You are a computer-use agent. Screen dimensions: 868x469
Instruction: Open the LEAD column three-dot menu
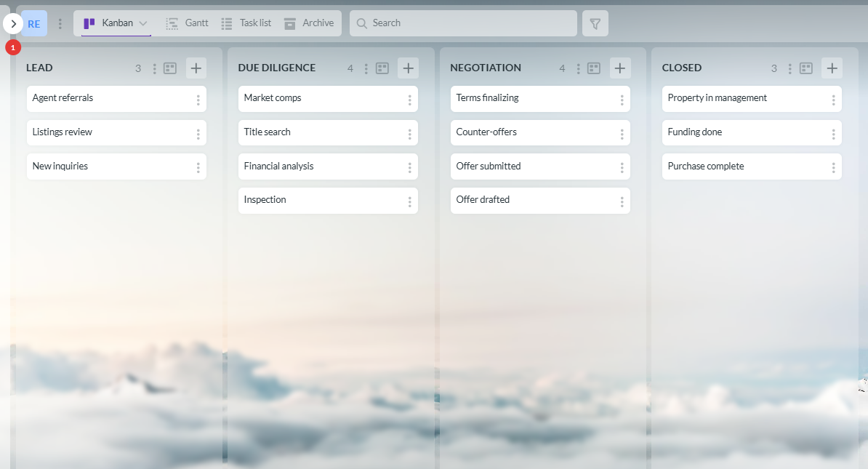tap(153, 68)
